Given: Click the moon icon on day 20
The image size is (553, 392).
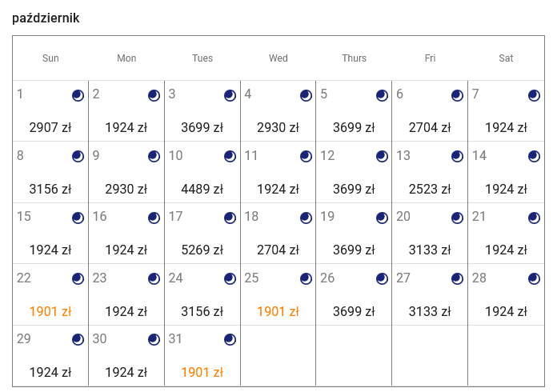Looking at the screenshot, I should pos(458,218).
